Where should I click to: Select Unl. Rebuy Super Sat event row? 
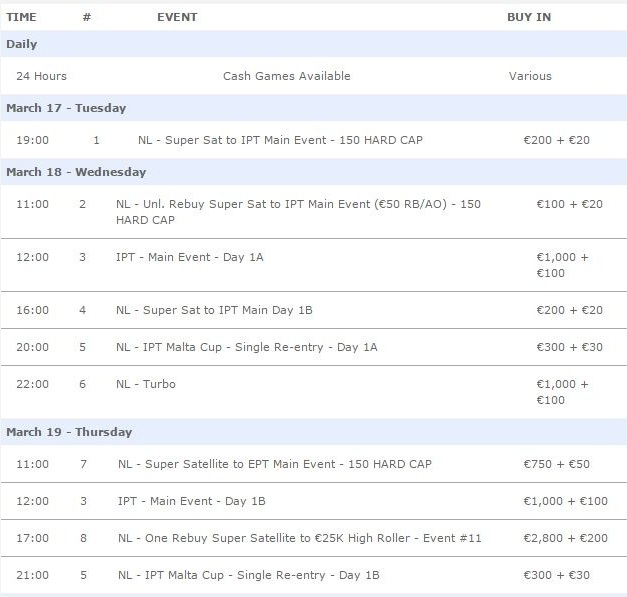314,212
